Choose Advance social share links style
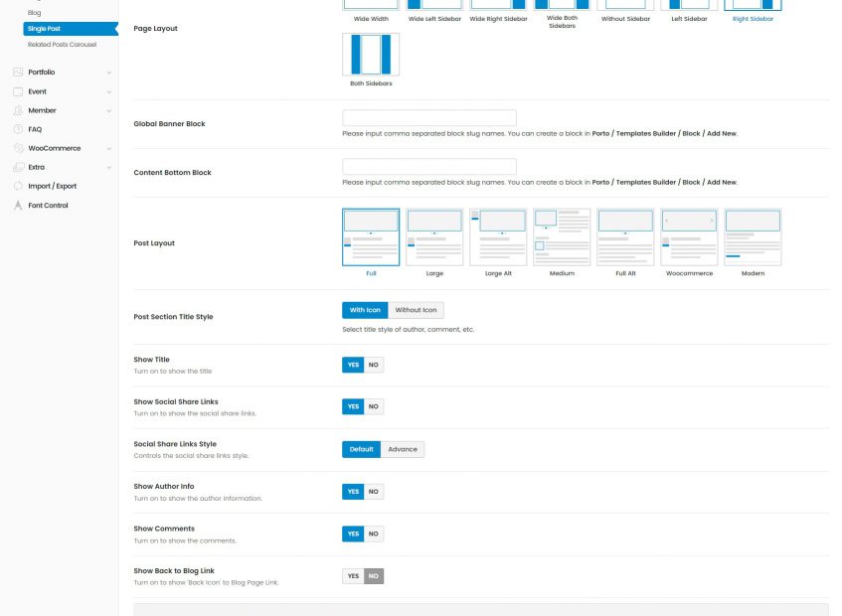The width and height of the screenshot is (842, 616). pos(403,449)
